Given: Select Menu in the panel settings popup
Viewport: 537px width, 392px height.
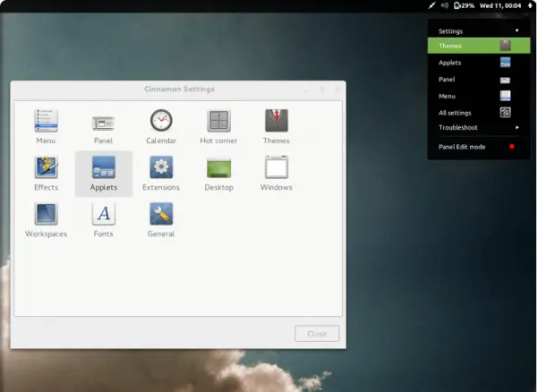Looking at the screenshot, I should point(479,96).
